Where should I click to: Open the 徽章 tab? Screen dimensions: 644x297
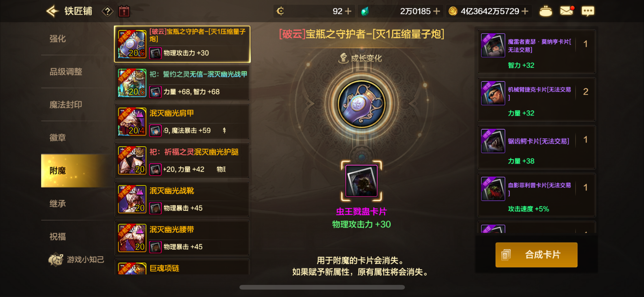tap(58, 138)
